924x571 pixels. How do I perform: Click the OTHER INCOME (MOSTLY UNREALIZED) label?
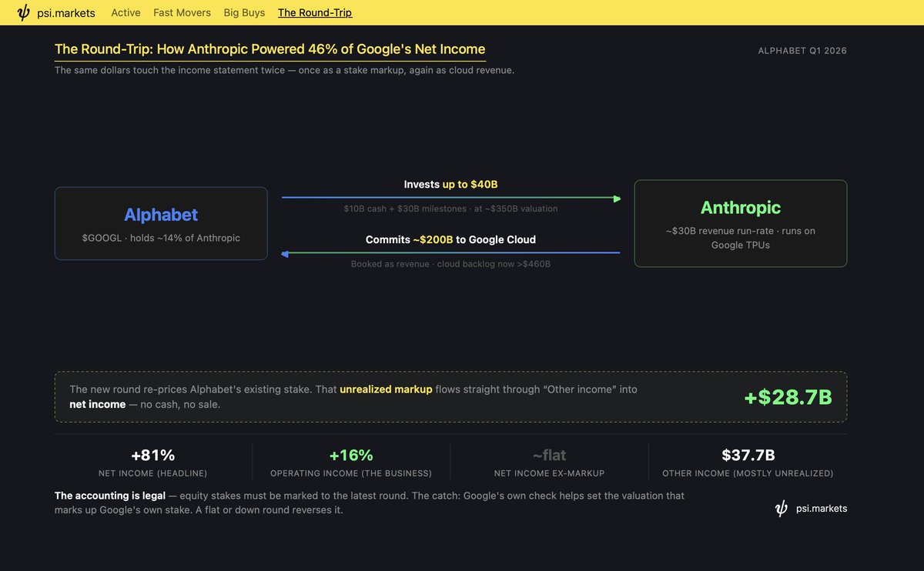tap(748, 473)
